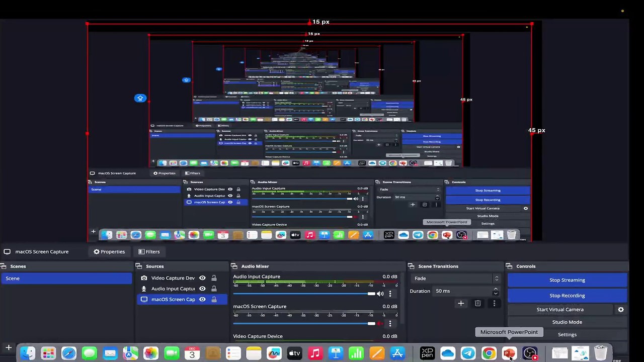Open the Photos app in the Dock
The width and height of the screenshot is (644, 362).
(x=151, y=353)
